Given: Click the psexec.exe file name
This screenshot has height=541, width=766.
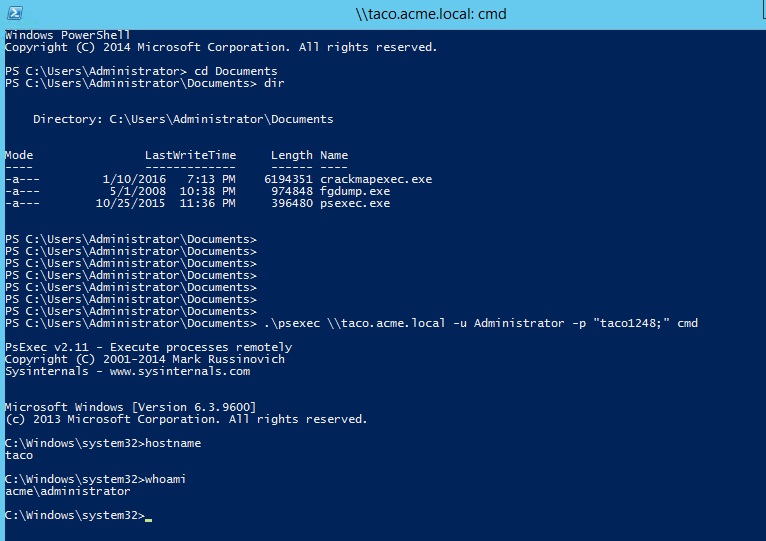Looking at the screenshot, I should coord(355,203).
